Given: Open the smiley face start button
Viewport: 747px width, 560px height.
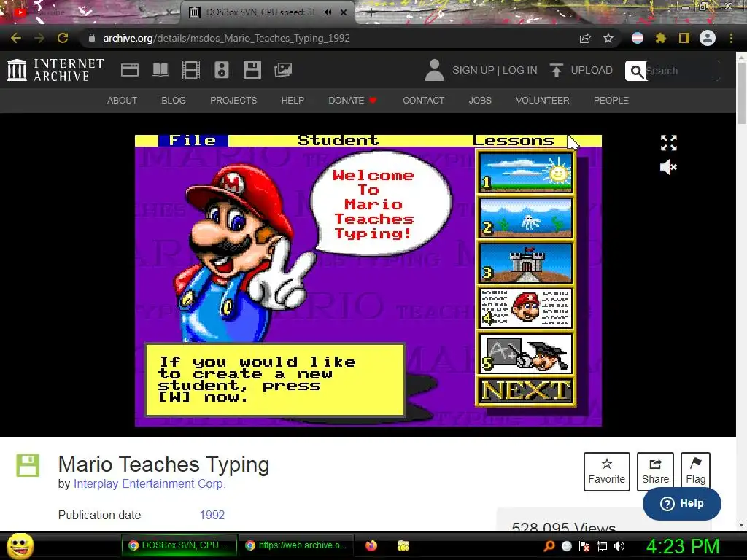Looking at the screenshot, I should [20, 545].
